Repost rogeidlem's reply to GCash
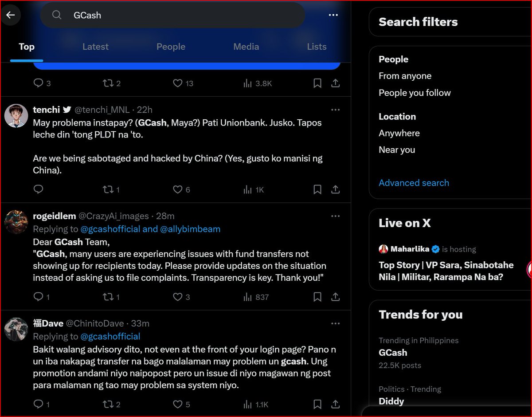This screenshot has width=532, height=417. [x=108, y=297]
